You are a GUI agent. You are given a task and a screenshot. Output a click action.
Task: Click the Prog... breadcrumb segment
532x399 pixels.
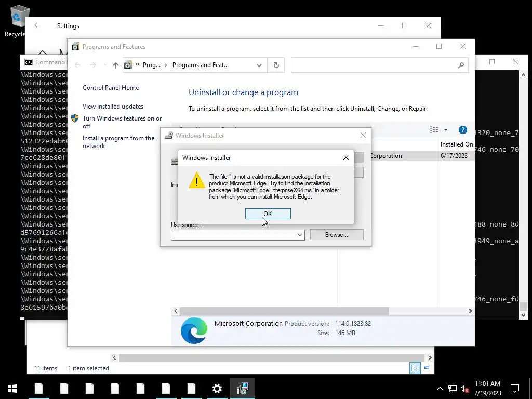[x=151, y=65]
